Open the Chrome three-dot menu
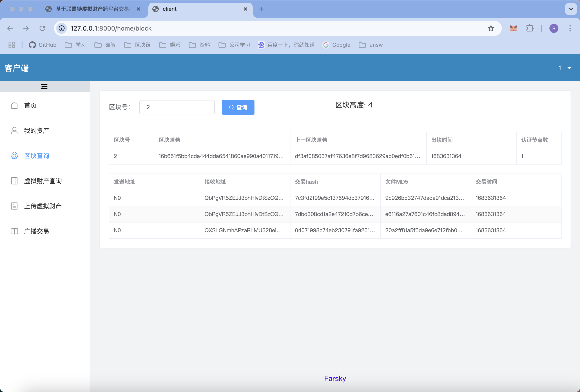Image resolution: width=580 pixels, height=392 pixels. click(x=570, y=28)
